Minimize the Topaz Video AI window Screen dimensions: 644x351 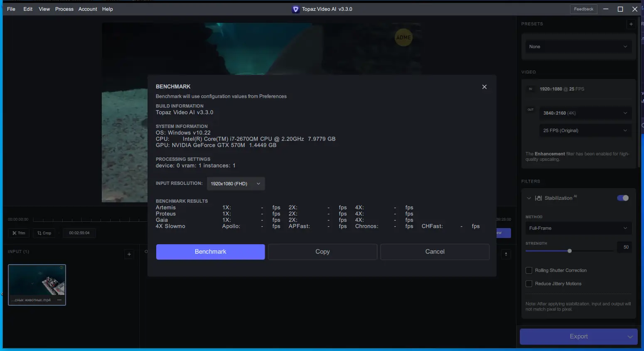(x=606, y=9)
